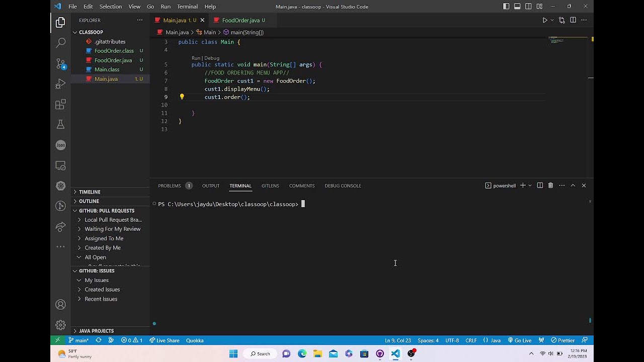Switch to GITLENS panel tab
Image resolution: width=644 pixels, height=362 pixels.
pyautogui.click(x=270, y=186)
